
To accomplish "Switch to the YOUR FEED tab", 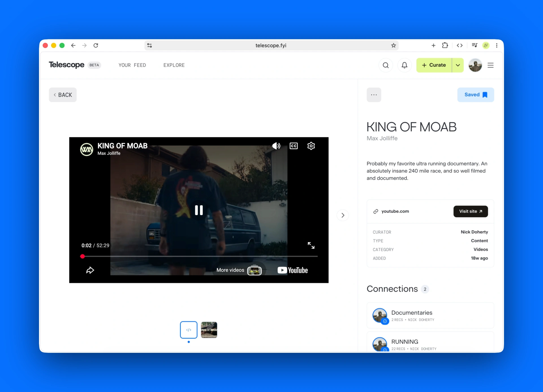I will click(x=132, y=65).
